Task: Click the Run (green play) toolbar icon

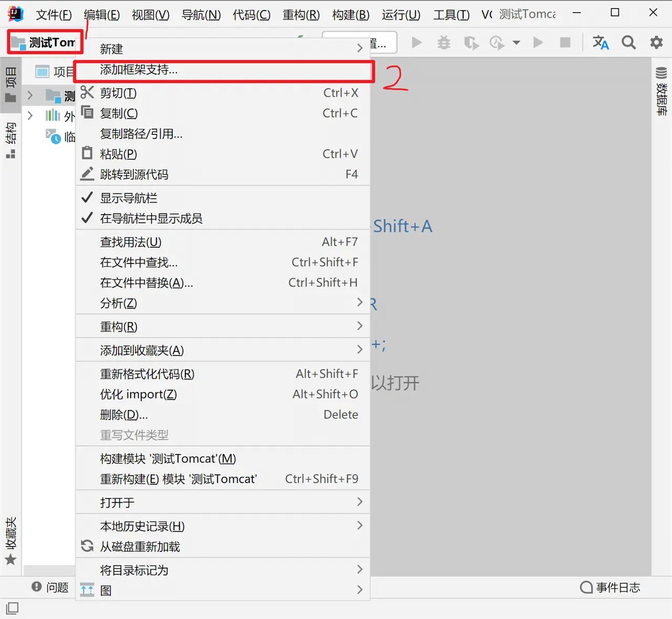Action: click(417, 43)
